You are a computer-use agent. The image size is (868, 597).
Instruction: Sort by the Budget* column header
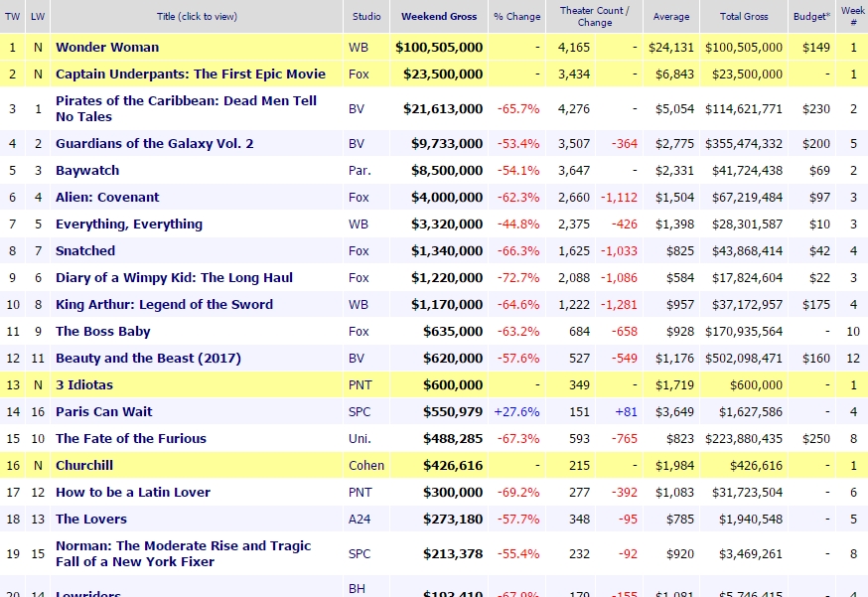pyautogui.click(x=811, y=17)
